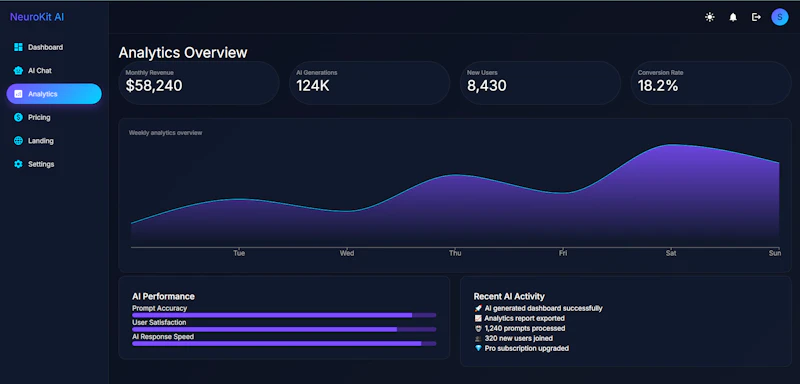Click the Sat label on chart axis
This screenshot has height=384, width=800.
click(671, 253)
